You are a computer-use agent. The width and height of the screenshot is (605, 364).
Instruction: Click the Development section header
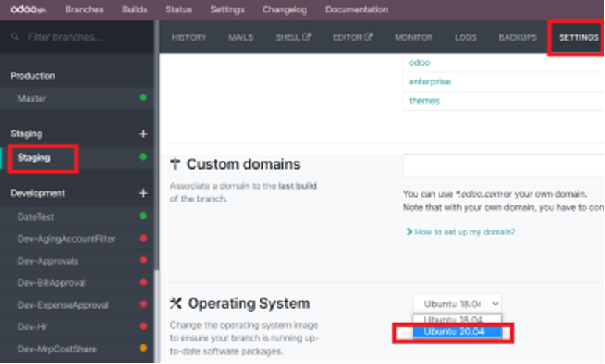pyautogui.click(x=38, y=193)
